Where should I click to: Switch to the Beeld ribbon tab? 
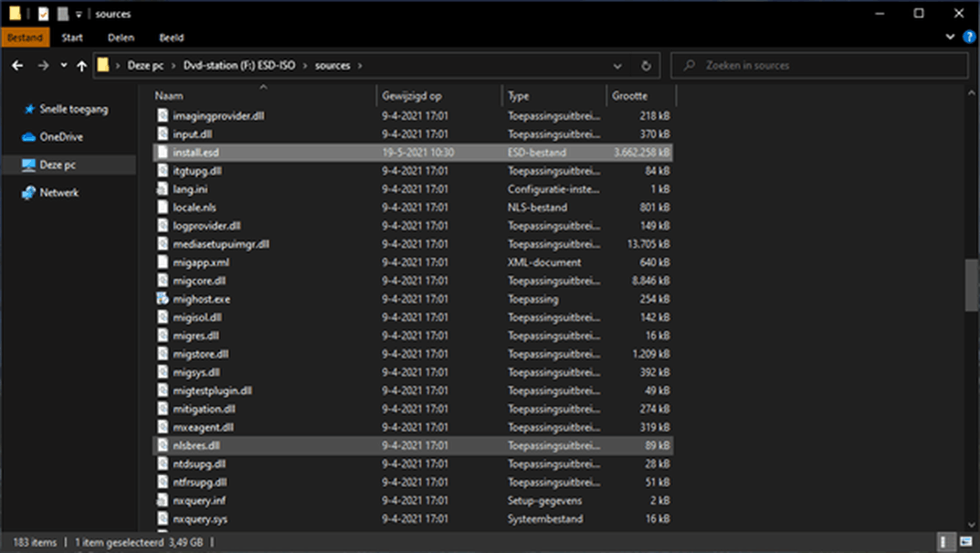point(172,37)
